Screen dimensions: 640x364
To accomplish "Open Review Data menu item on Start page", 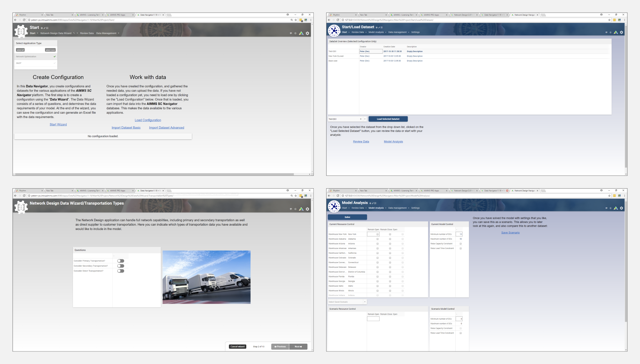I will point(87,33).
